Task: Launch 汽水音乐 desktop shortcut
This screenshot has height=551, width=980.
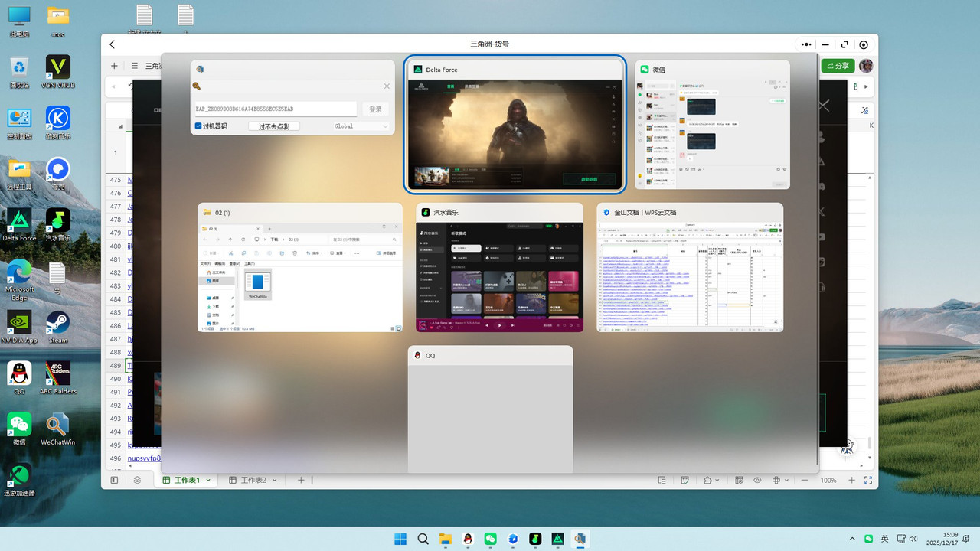Action: [x=58, y=225]
